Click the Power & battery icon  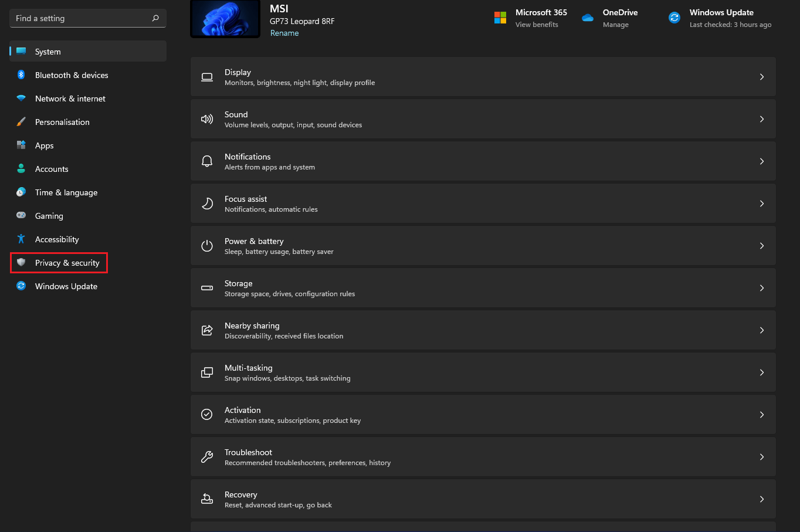click(x=207, y=246)
